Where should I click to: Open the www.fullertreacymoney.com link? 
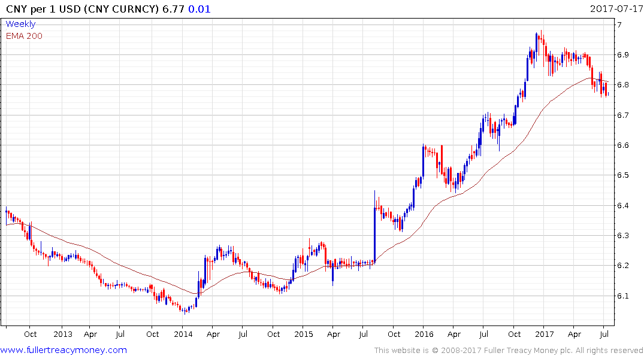tap(64, 350)
